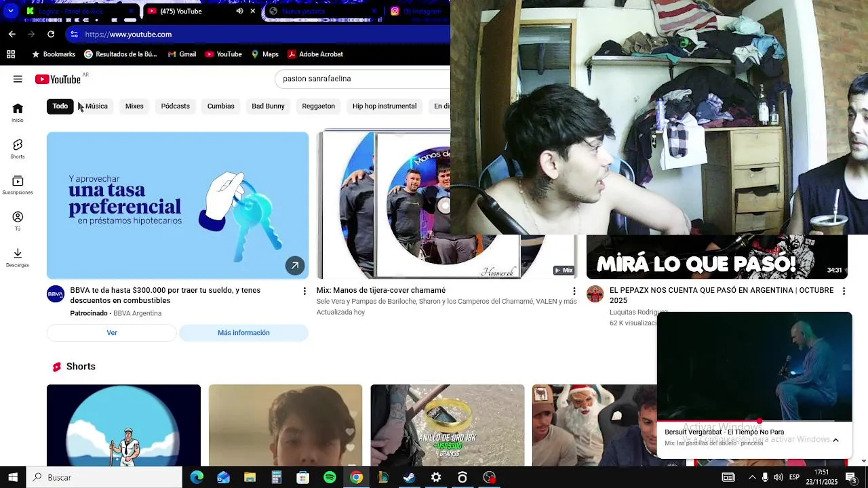The height and width of the screenshot is (488, 868).
Task: Click the YouTube logo
Action: [58, 79]
